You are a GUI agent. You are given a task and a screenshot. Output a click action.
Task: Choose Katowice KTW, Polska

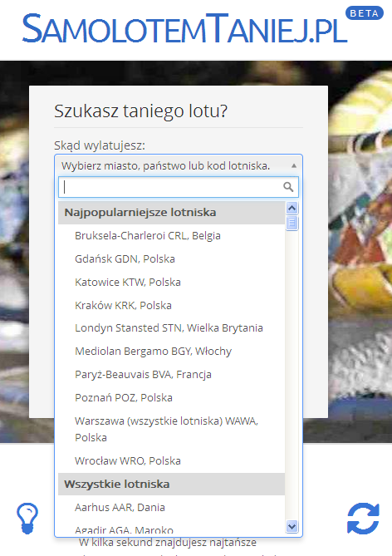tap(172, 283)
